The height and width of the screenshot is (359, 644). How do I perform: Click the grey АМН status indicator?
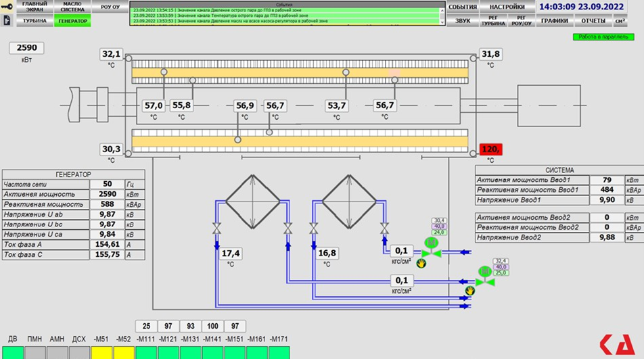(x=57, y=353)
